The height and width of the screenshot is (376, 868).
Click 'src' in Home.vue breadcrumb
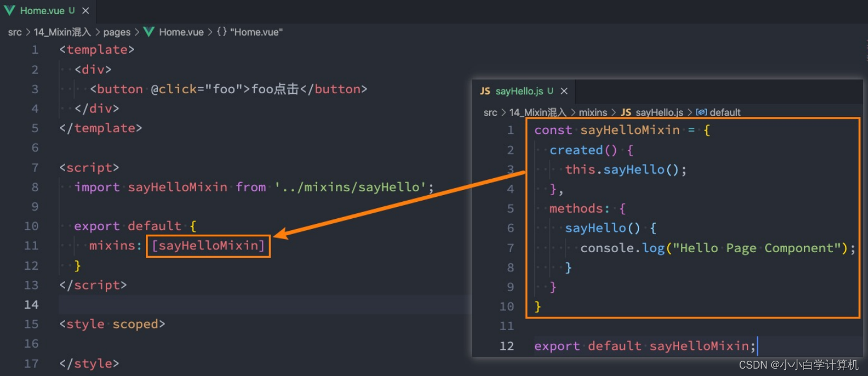pos(15,32)
